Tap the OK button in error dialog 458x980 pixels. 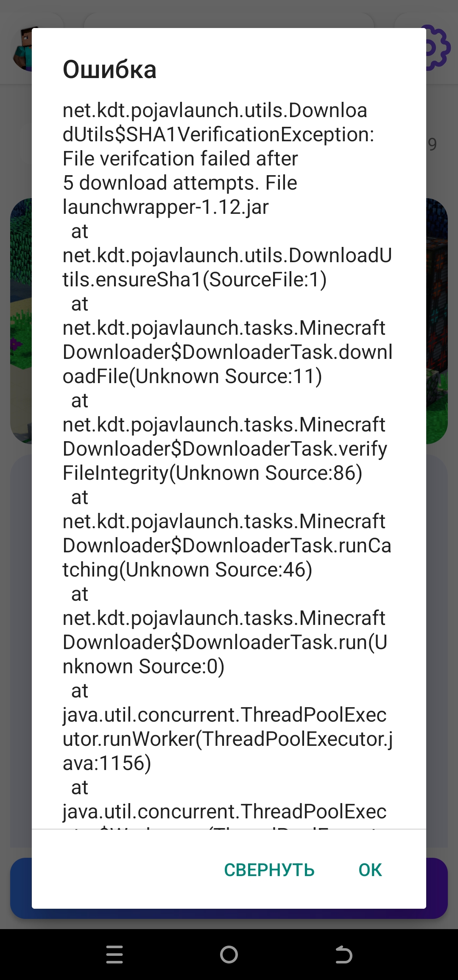[x=370, y=870]
